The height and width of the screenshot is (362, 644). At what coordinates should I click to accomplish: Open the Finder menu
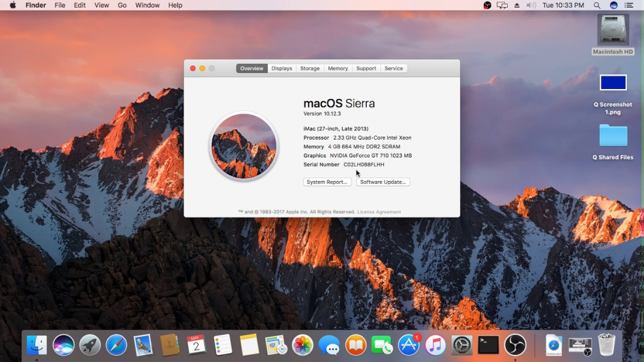[x=36, y=5]
